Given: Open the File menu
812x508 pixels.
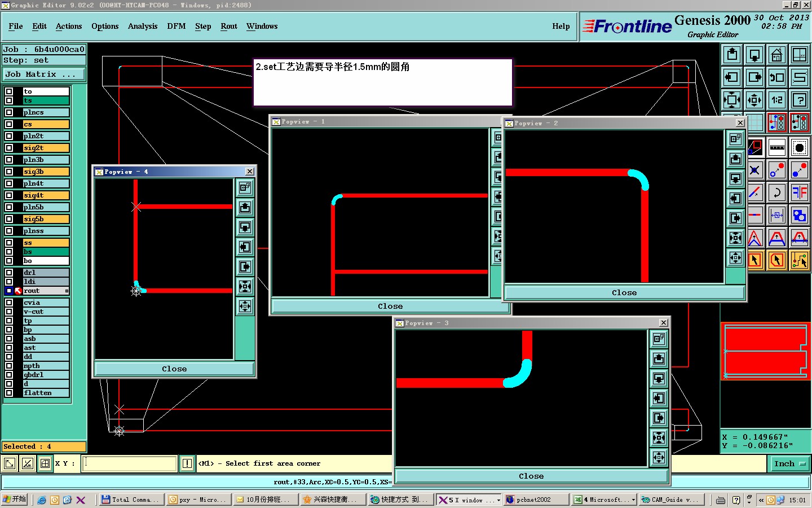Looking at the screenshot, I should [16, 27].
